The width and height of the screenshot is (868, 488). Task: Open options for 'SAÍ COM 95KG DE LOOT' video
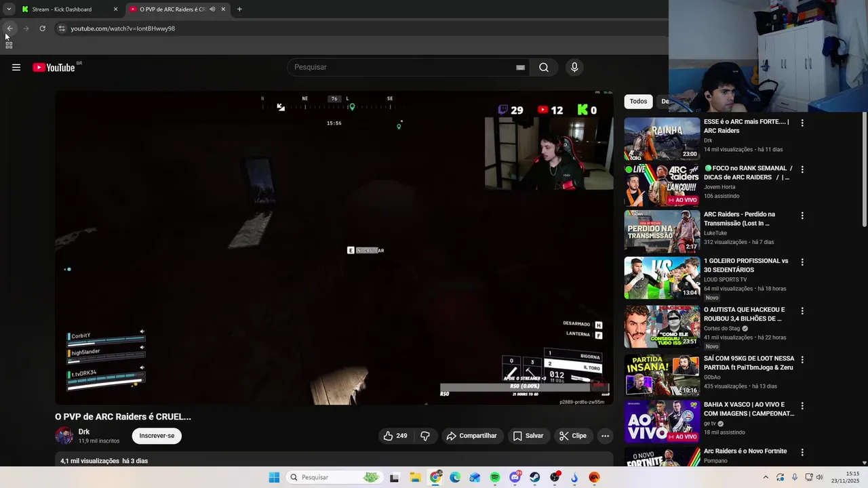click(x=802, y=359)
